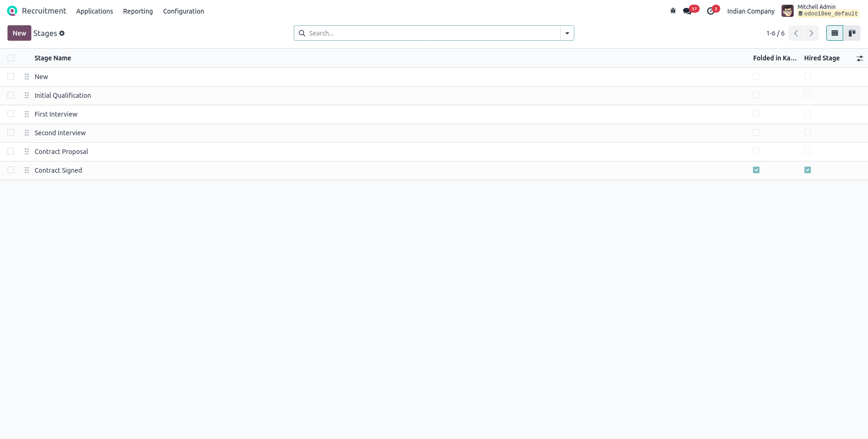Switch to list view
The width and height of the screenshot is (868, 439).
pyautogui.click(x=835, y=33)
